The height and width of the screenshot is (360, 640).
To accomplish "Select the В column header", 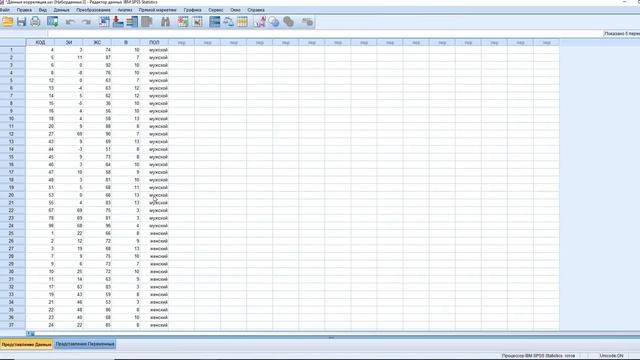I will pyautogui.click(x=126, y=42).
